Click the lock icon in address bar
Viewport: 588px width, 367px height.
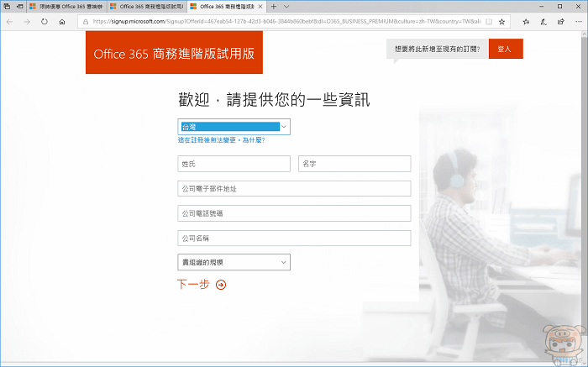point(86,22)
